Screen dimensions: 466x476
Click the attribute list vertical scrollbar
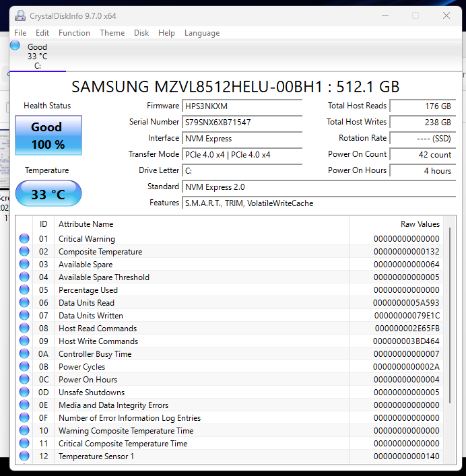(450, 316)
